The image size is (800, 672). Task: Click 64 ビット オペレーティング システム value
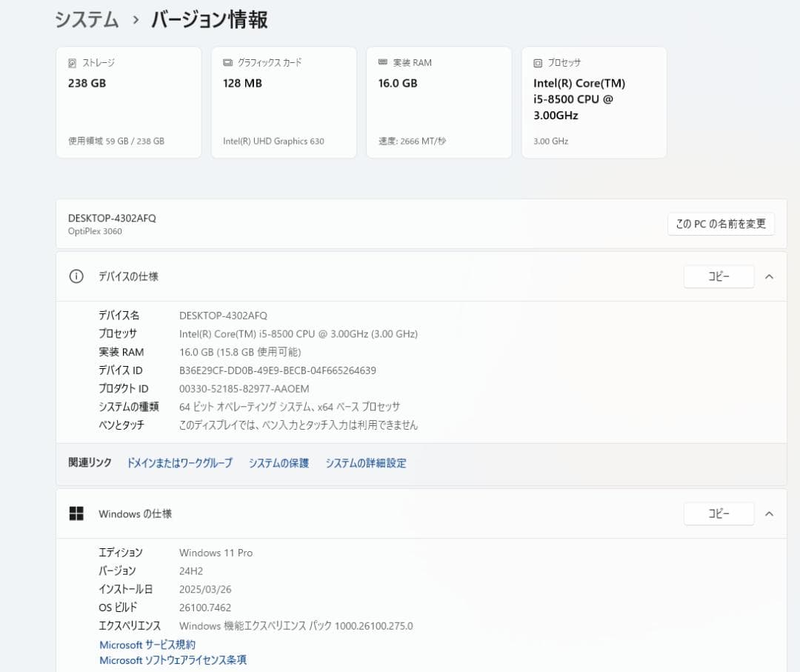(290, 407)
